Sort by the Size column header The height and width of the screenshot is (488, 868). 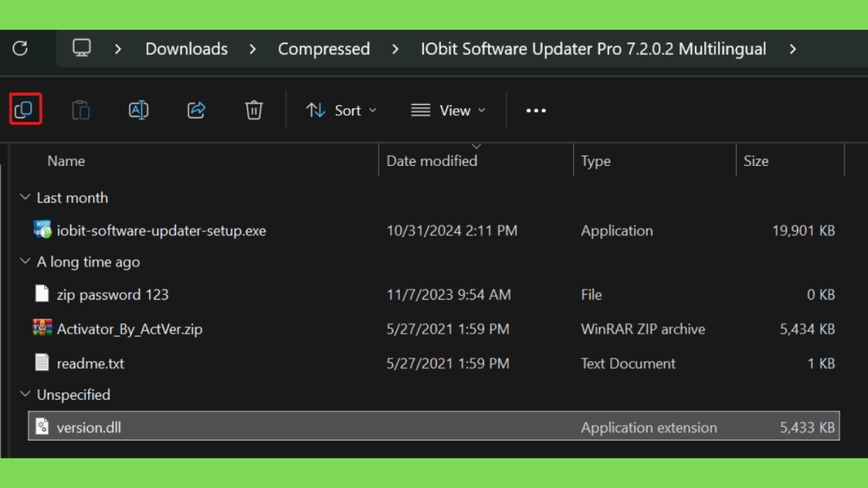pyautogui.click(x=756, y=161)
